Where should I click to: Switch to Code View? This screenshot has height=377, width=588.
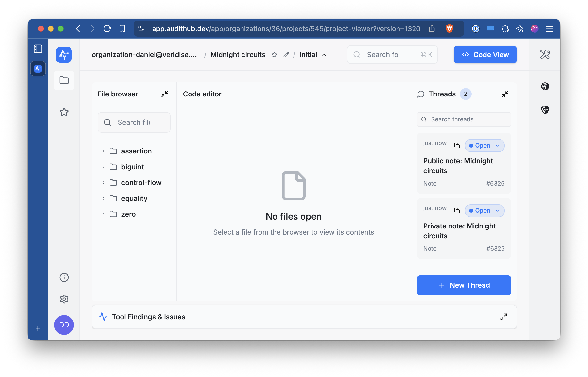pos(485,55)
